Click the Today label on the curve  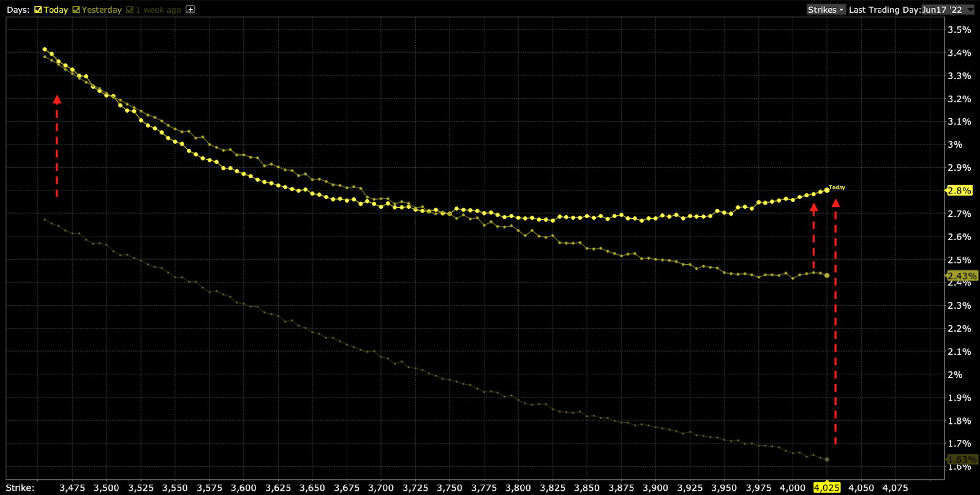[x=837, y=187]
